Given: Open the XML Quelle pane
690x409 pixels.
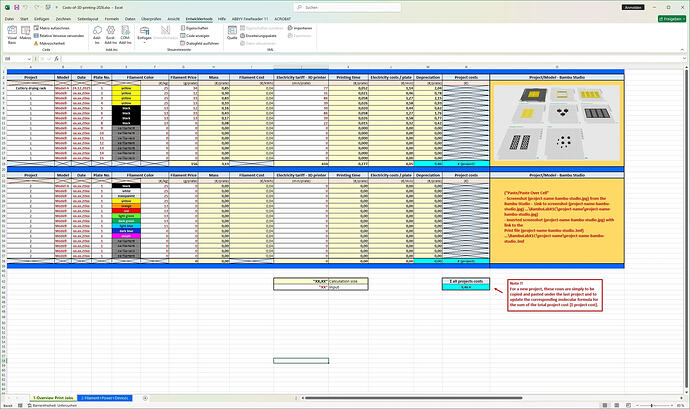Looking at the screenshot, I should [x=232, y=33].
